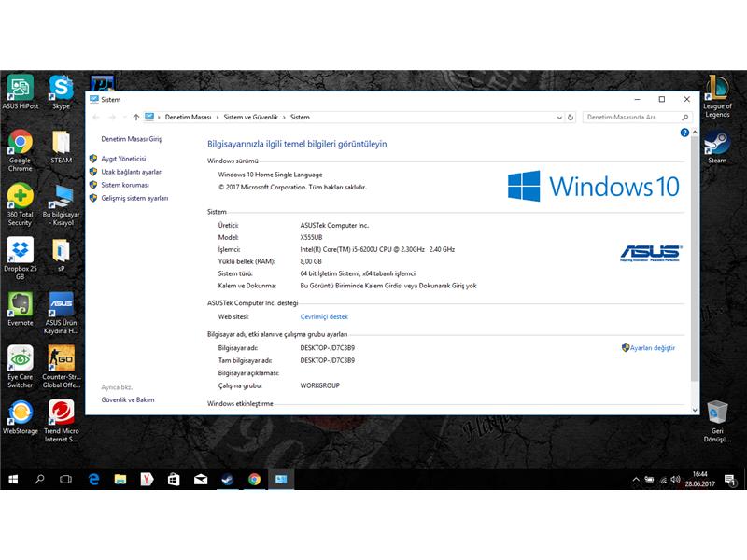Click the scroll up arrow in Sistem window
The width and height of the screenshot is (747, 560).
point(695,132)
